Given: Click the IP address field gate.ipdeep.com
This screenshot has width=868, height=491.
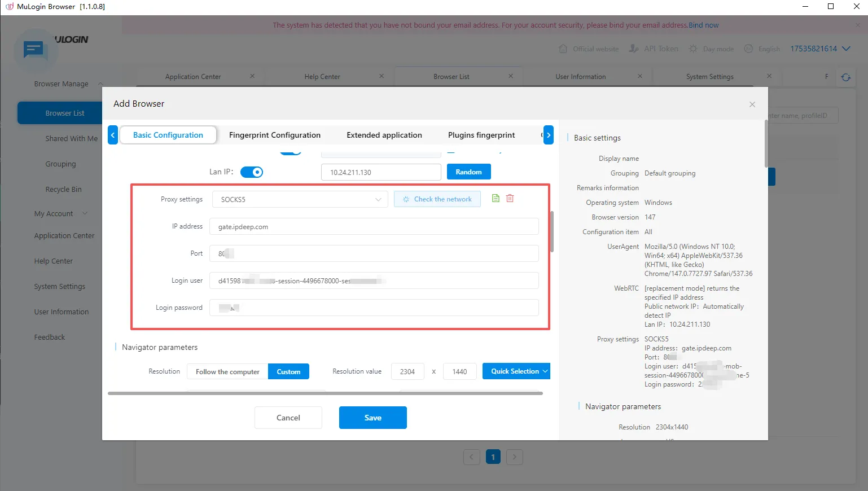Looking at the screenshot, I should coord(374,226).
